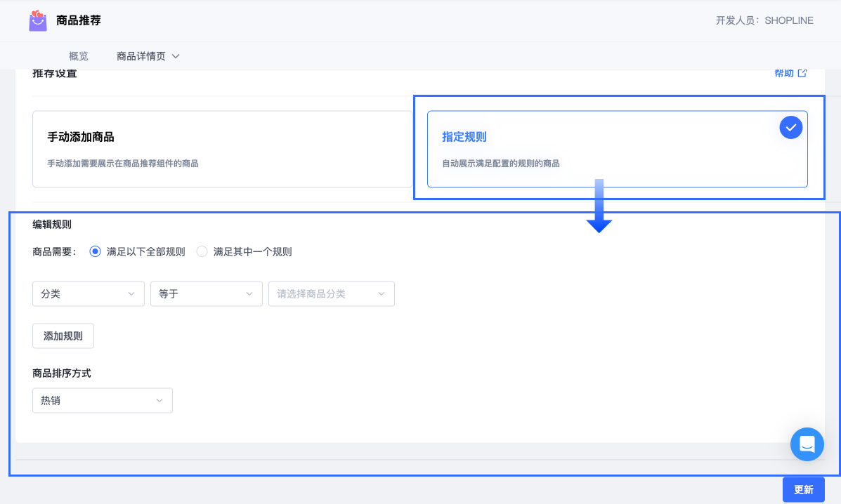Click the blue checkmark on 指定规则 card
Image resolution: width=841 pixels, height=504 pixels.
[x=790, y=128]
